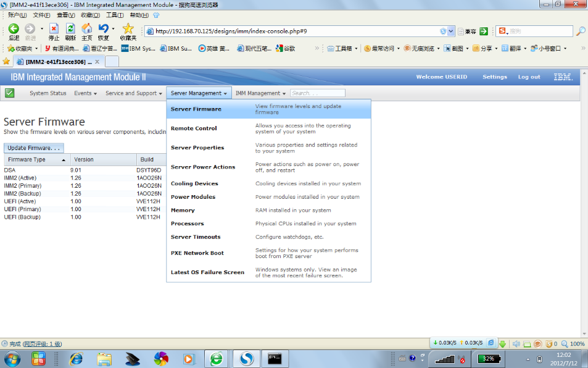Viewport: 588px width, 368px height.
Task: Click the status bar speaker icon
Action: click(516, 344)
